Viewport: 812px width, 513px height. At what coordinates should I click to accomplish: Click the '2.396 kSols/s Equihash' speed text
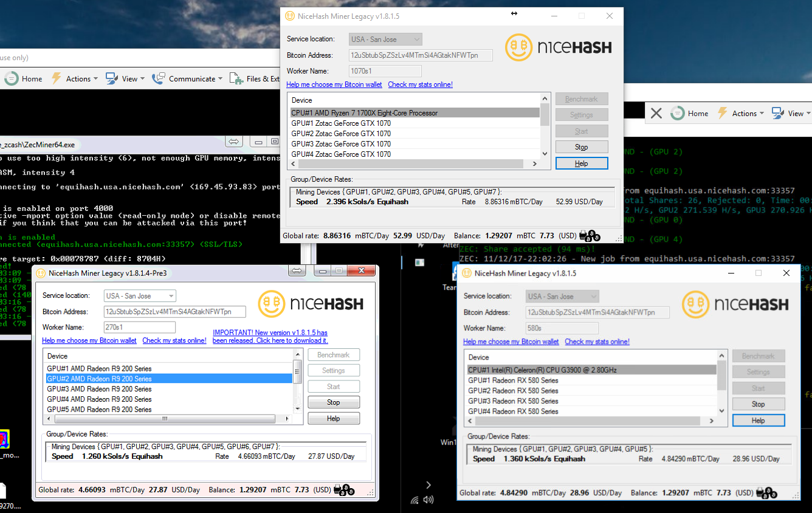367,202
